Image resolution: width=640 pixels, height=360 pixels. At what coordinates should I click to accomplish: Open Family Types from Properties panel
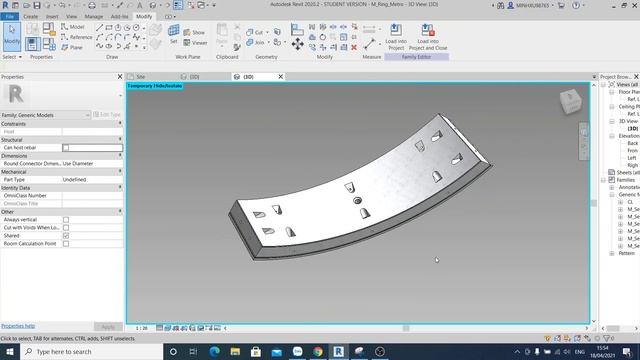[x=49, y=44]
